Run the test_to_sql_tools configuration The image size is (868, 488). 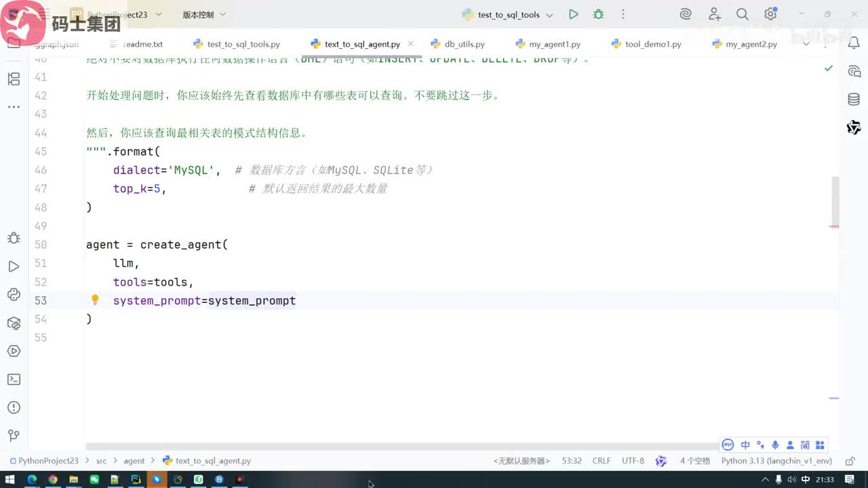pyautogui.click(x=574, y=14)
